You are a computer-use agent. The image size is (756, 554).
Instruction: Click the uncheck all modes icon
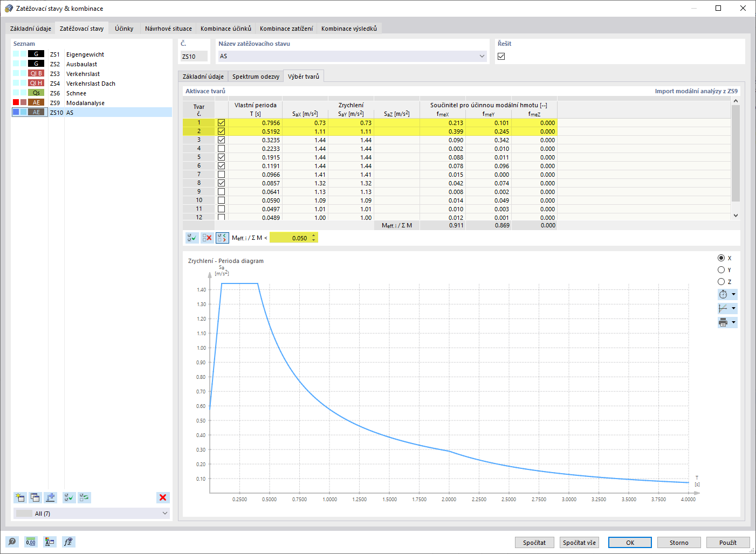207,238
